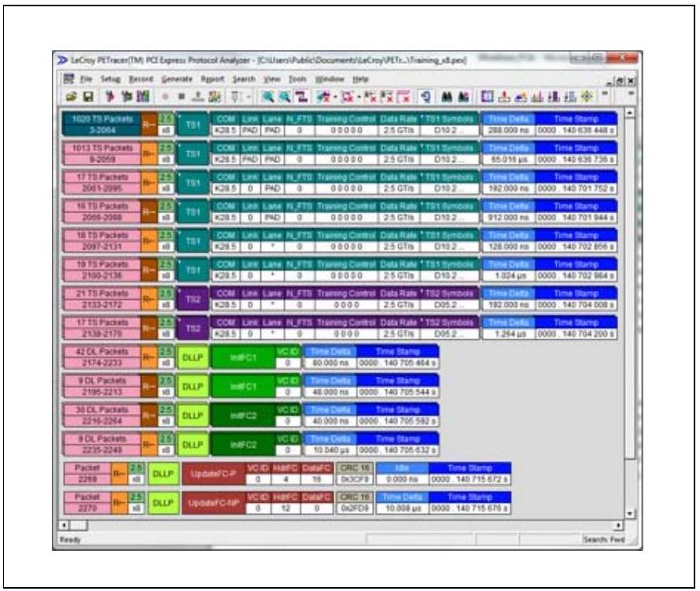Click the stop recording square button
The height and width of the screenshot is (591, 700).
[x=182, y=97]
